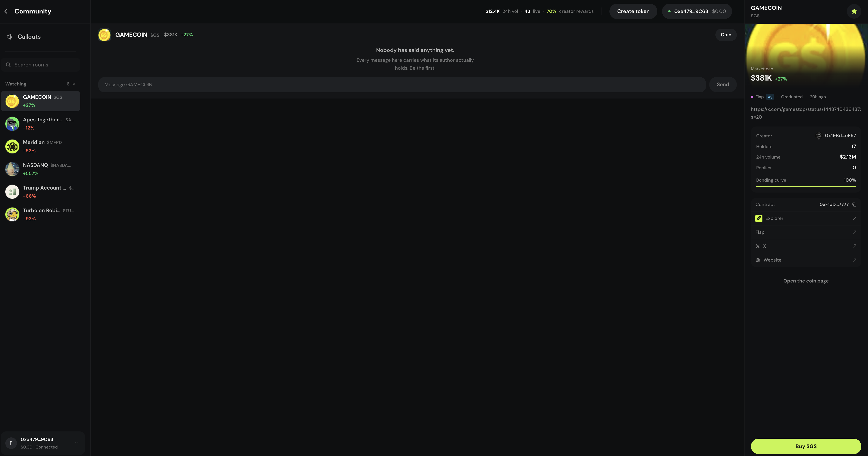Click the P profile avatar at bottom left

[x=11, y=443]
